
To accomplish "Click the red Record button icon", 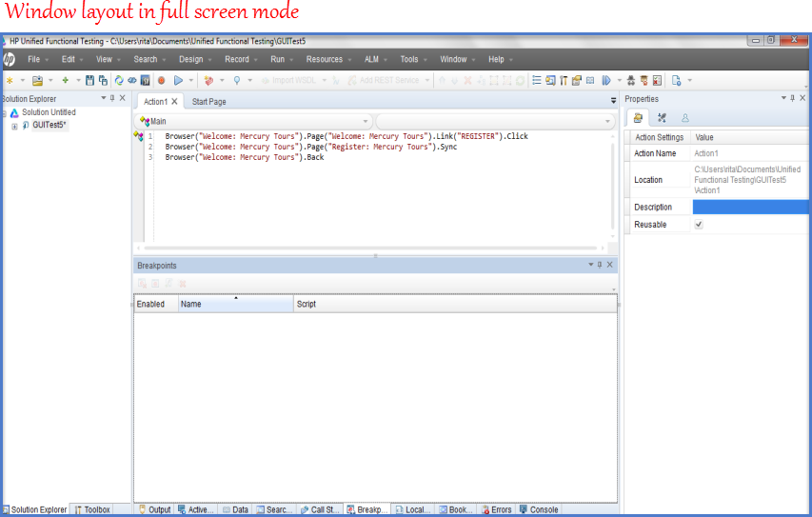I will [162, 80].
